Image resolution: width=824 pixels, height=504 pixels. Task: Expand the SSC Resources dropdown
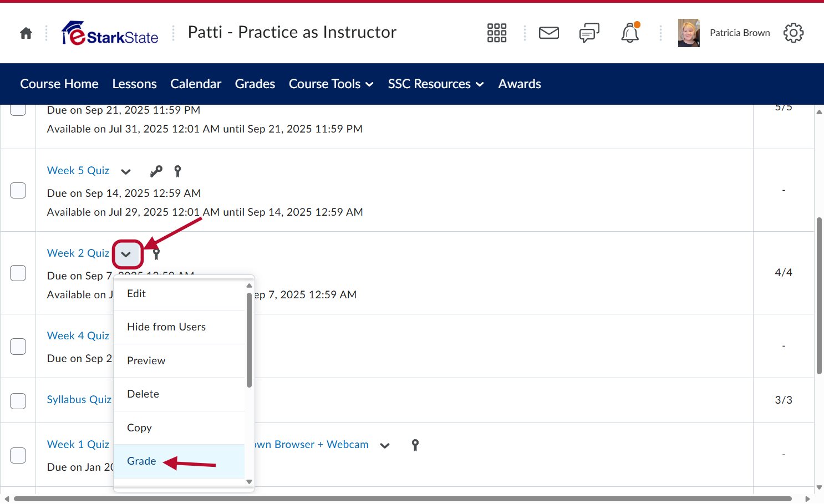pos(436,84)
